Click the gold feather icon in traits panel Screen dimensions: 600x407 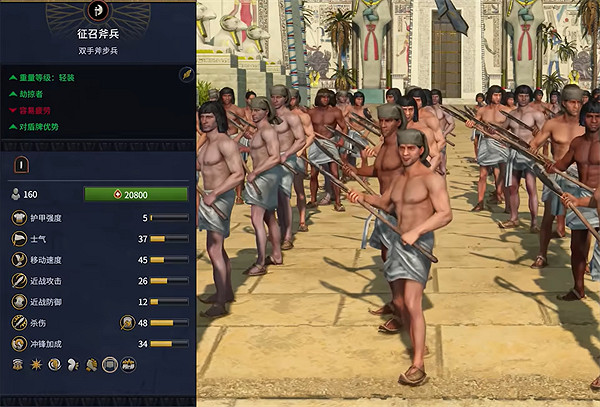coord(187,75)
